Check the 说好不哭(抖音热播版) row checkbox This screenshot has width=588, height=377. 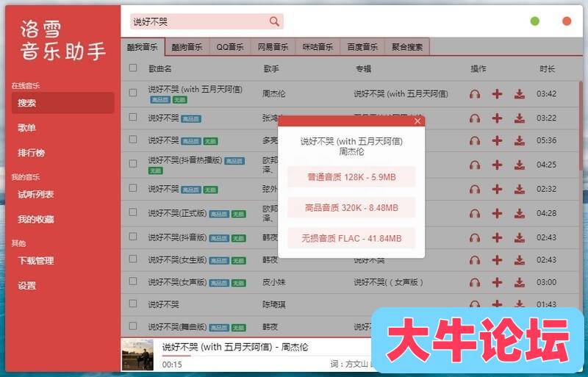coord(133,164)
